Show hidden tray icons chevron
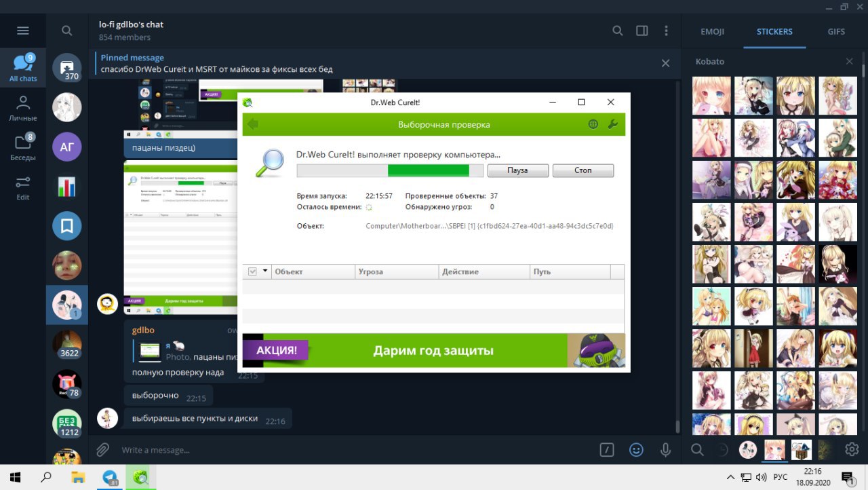The image size is (868, 490). click(x=730, y=477)
